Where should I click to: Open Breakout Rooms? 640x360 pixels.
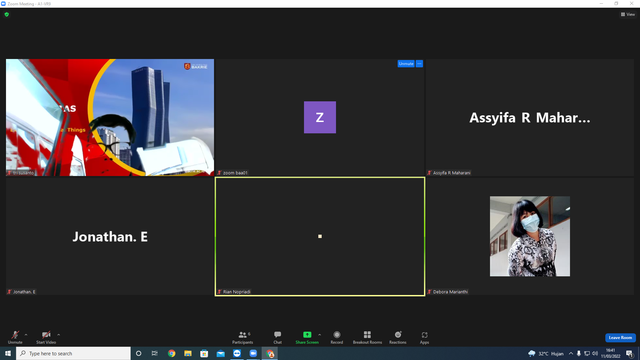(x=367, y=337)
